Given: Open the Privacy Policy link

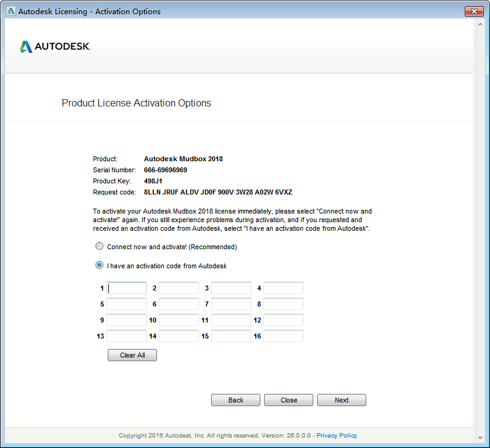Looking at the screenshot, I should pos(337,435).
